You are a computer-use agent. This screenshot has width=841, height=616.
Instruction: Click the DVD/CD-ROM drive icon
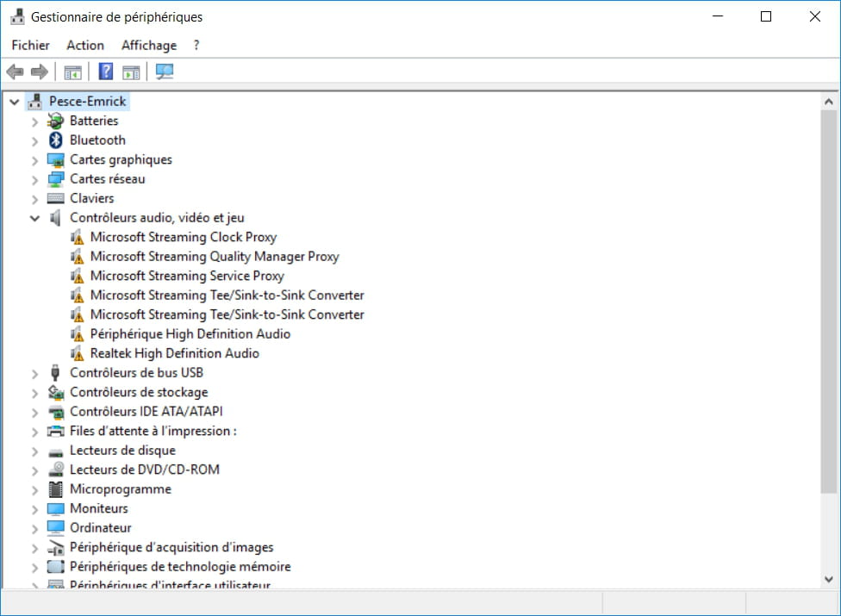(x=55, y=470)
